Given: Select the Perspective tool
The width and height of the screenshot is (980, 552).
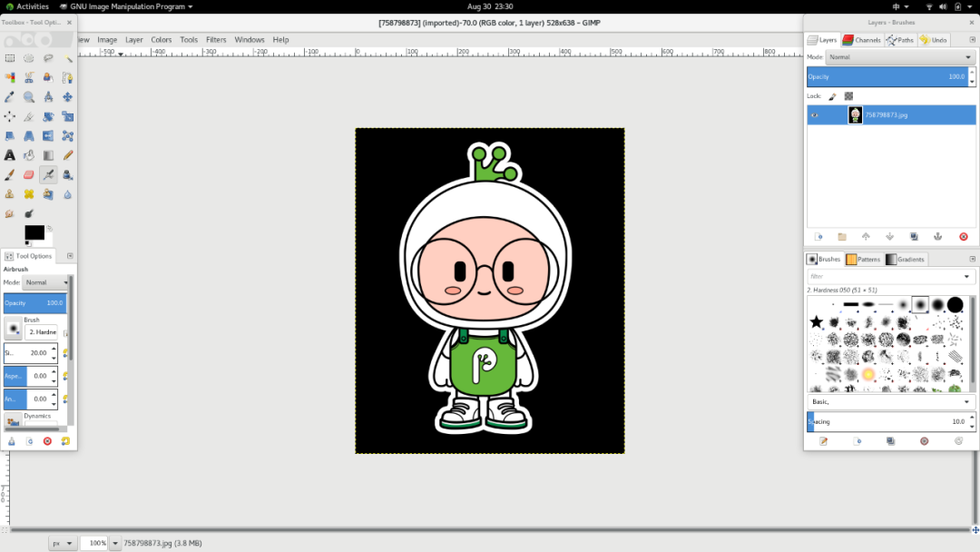Looking at the screenshot, I should click(29, 135).
